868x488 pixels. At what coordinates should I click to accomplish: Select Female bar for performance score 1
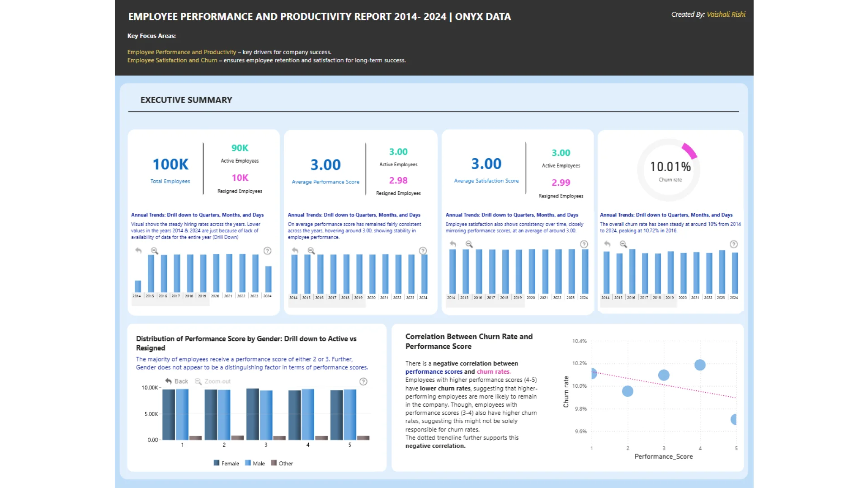pos(169,414)
